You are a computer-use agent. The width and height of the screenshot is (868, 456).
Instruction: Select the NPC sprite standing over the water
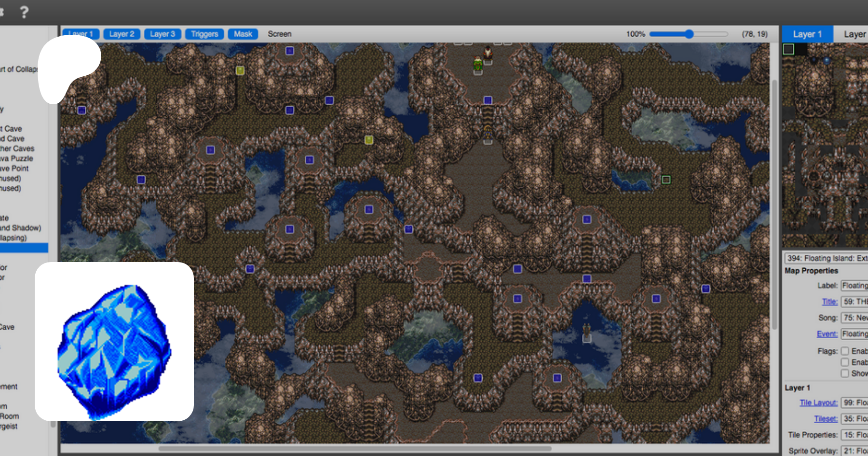(x=586, y=332)
